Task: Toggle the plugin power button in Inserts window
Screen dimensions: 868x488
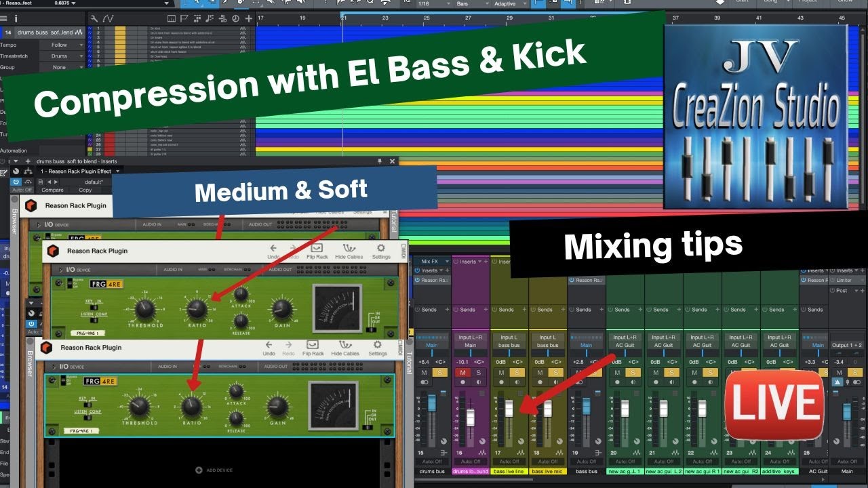Action: [16, 182]
